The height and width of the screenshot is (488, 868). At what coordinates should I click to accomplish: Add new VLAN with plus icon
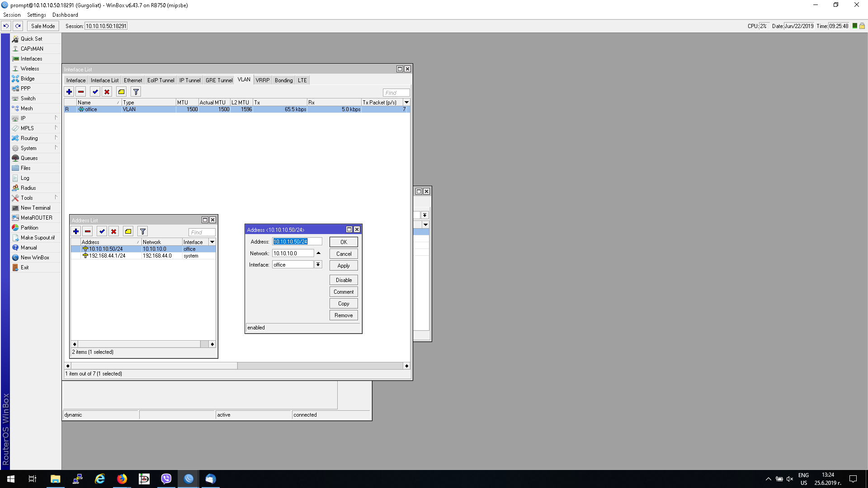coord(69,92)
